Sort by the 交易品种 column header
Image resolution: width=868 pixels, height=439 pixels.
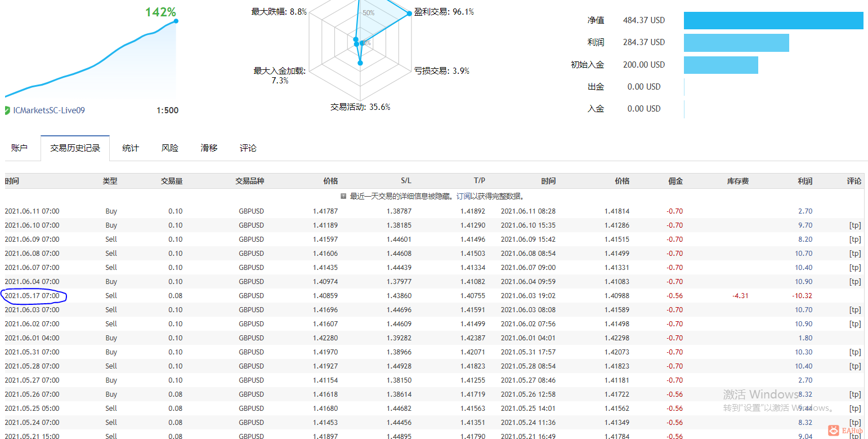[249, 181]
